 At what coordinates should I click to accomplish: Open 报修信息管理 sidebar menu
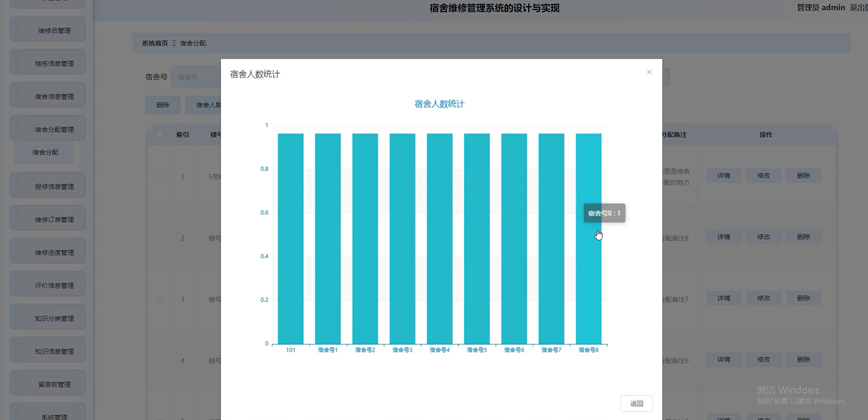coord(47,185)
